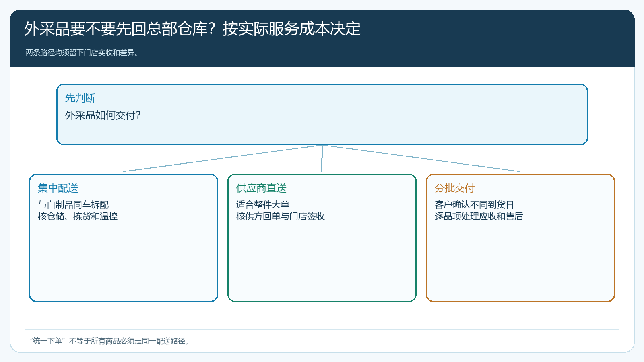Image resolution: width=644 pixels, height=362 pixels.
Task: Select the footer note about 统一下单
Action: click(109, 341)
